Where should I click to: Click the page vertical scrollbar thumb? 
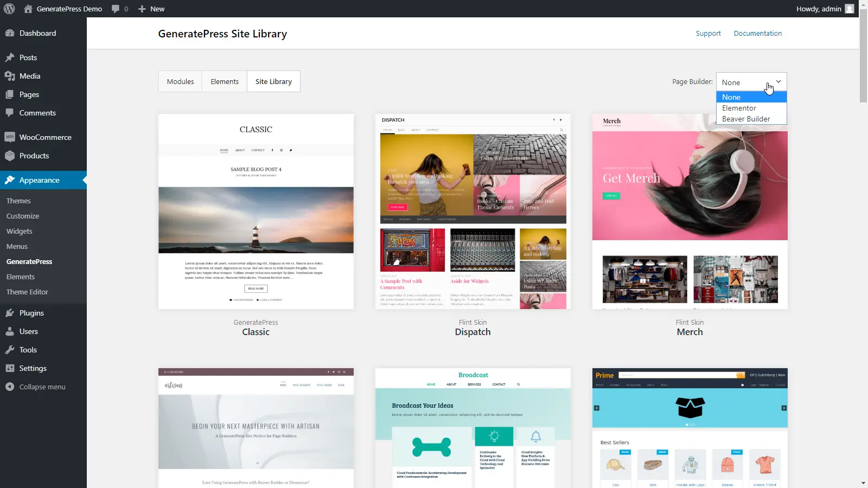tap(864, 55)
